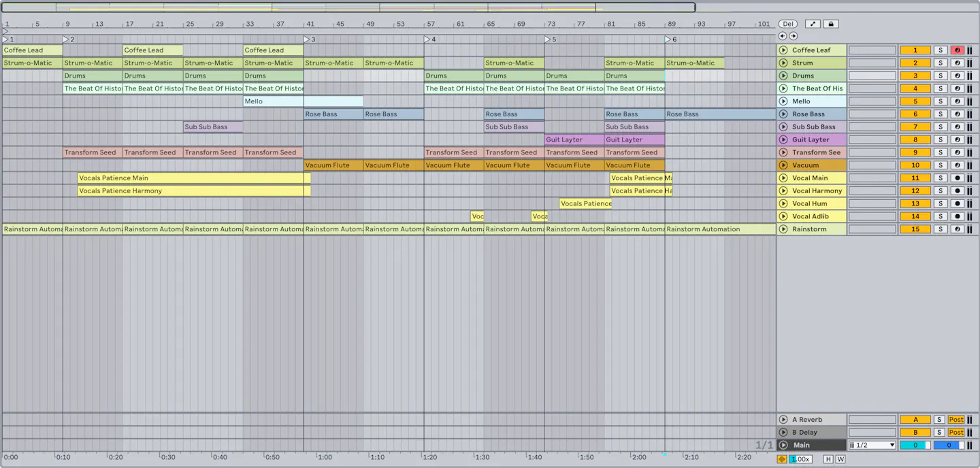
Task: Click the W optimize arrangement width icon
Action: 839,458
